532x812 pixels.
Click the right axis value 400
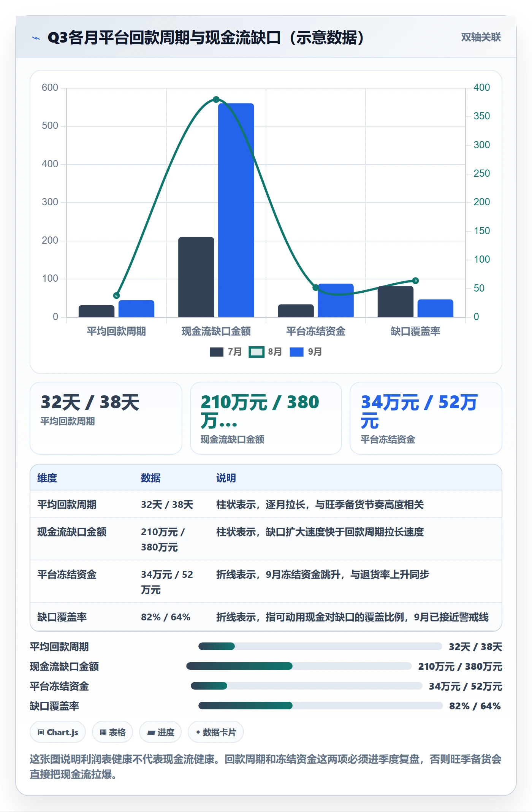481,87
